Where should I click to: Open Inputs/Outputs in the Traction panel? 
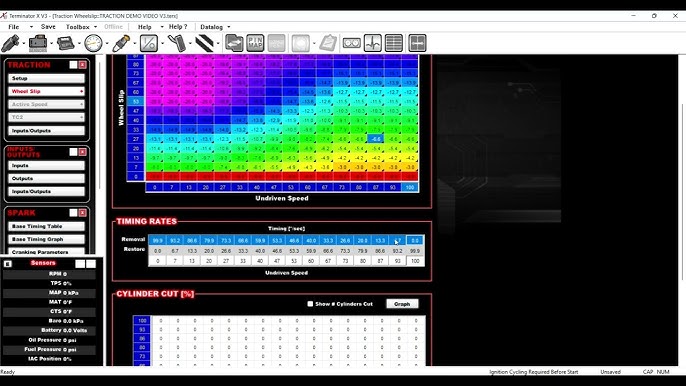pyautogui.click(x=46, y=130)
